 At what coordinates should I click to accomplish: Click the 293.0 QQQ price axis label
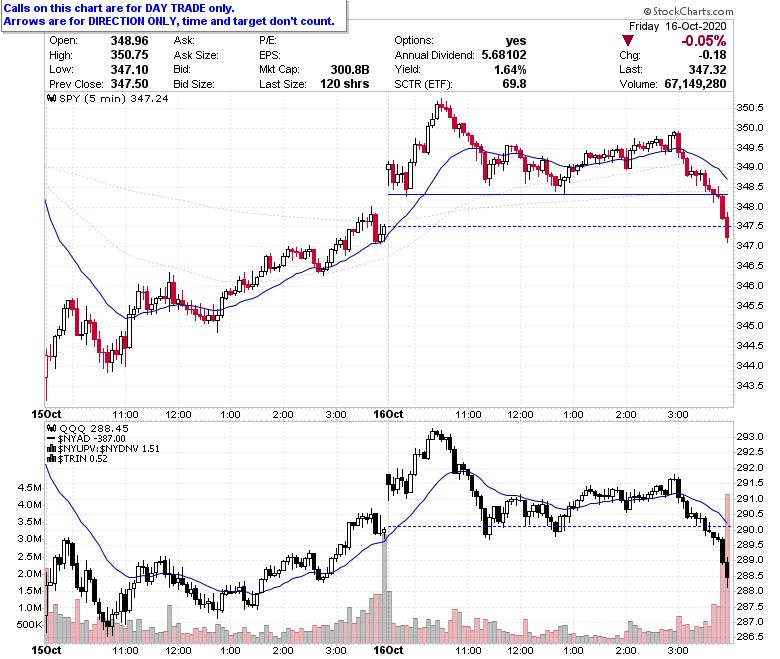[x=749, y=437]
